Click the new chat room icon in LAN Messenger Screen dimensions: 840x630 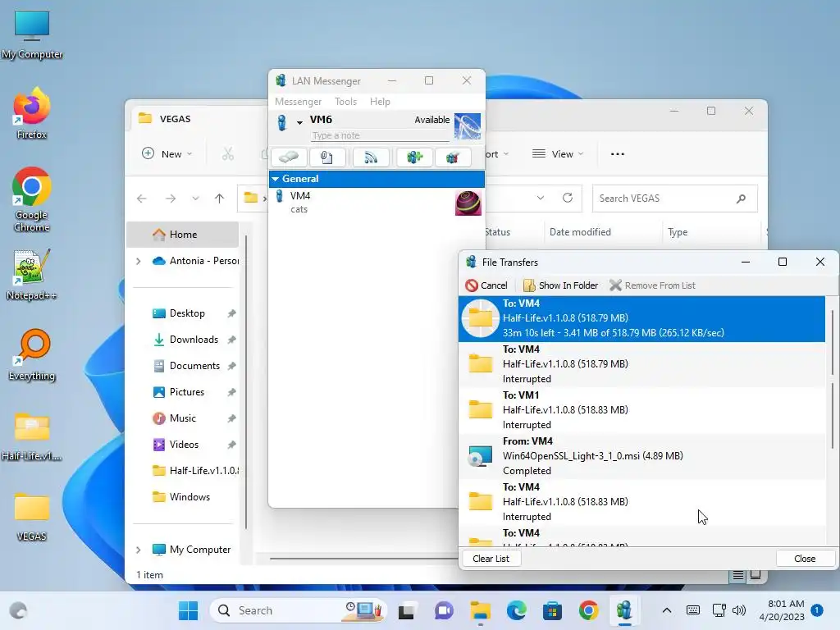(x=414, y=157)
